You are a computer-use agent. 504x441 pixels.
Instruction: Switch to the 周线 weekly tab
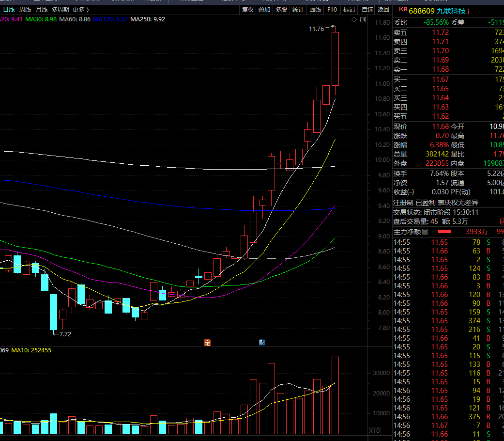point(25,10)
